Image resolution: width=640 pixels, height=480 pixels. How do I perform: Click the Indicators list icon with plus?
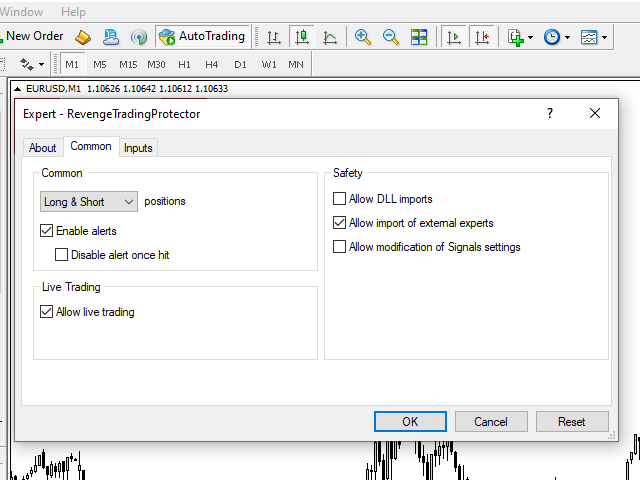516,38
